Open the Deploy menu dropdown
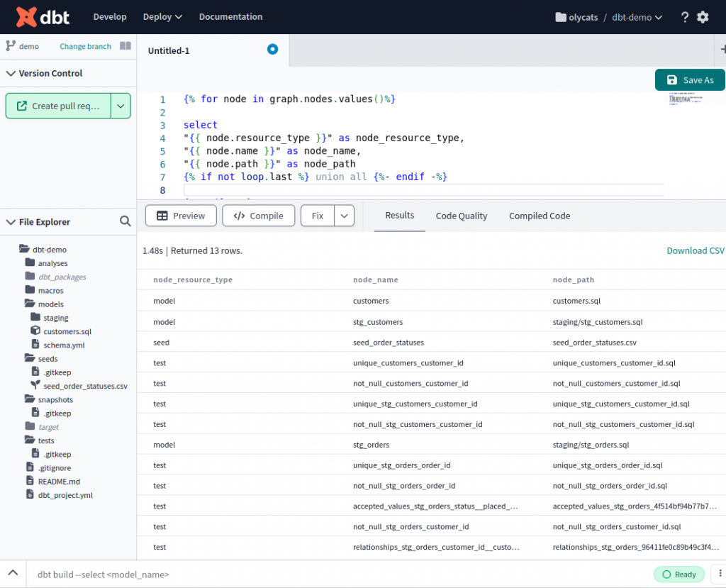This screenshot has height=588, width=726. [162, 17]
